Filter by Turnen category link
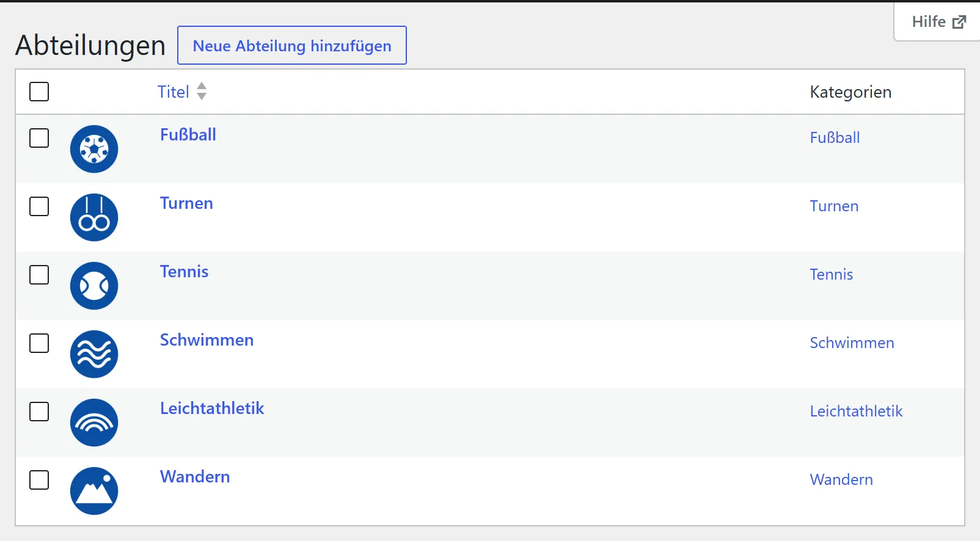This screenshot has width=980, height=541. [834, 206]
